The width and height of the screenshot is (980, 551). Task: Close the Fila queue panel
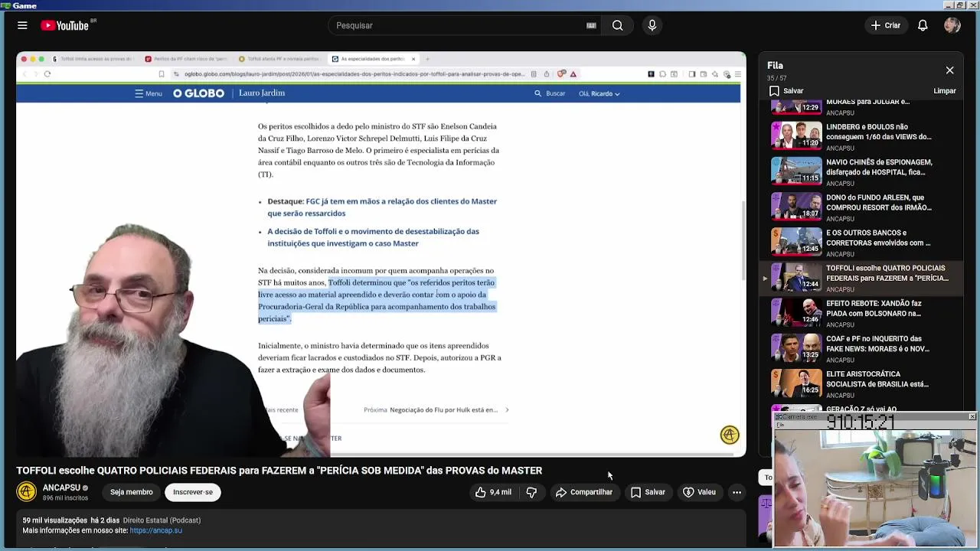coord(949,70)
